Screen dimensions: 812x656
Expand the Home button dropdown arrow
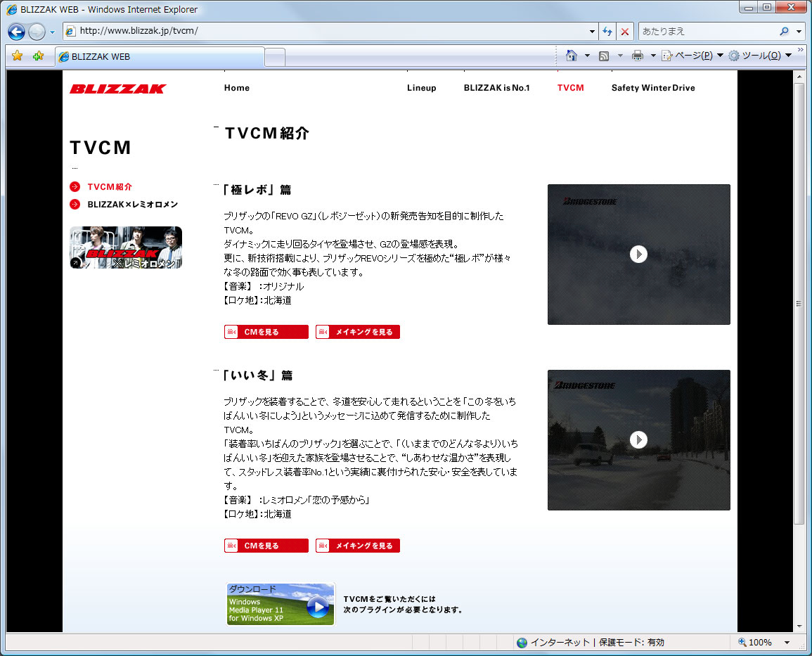tap(587, 56)
